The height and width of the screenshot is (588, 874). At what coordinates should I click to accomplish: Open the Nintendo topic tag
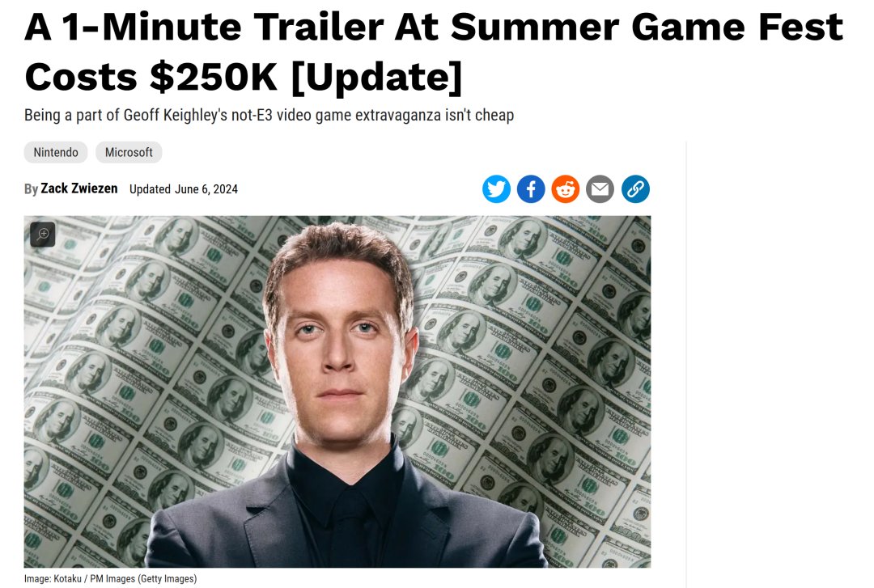pos(56,152)
